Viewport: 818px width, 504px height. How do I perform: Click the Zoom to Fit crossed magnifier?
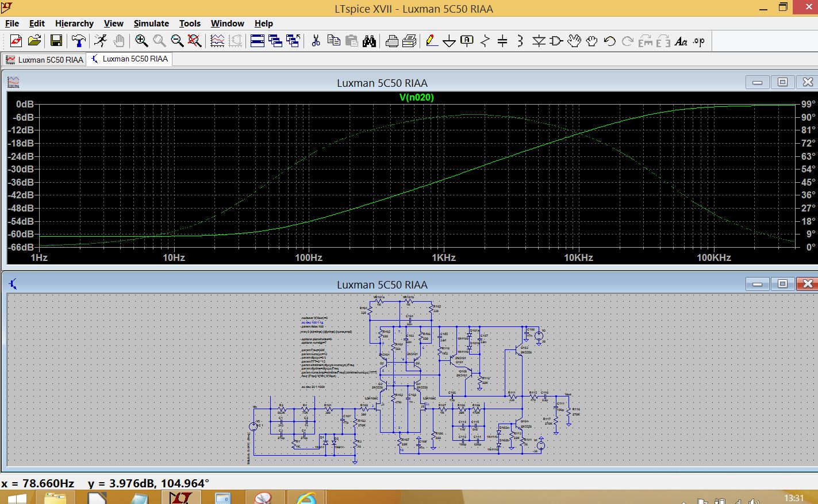194,41
